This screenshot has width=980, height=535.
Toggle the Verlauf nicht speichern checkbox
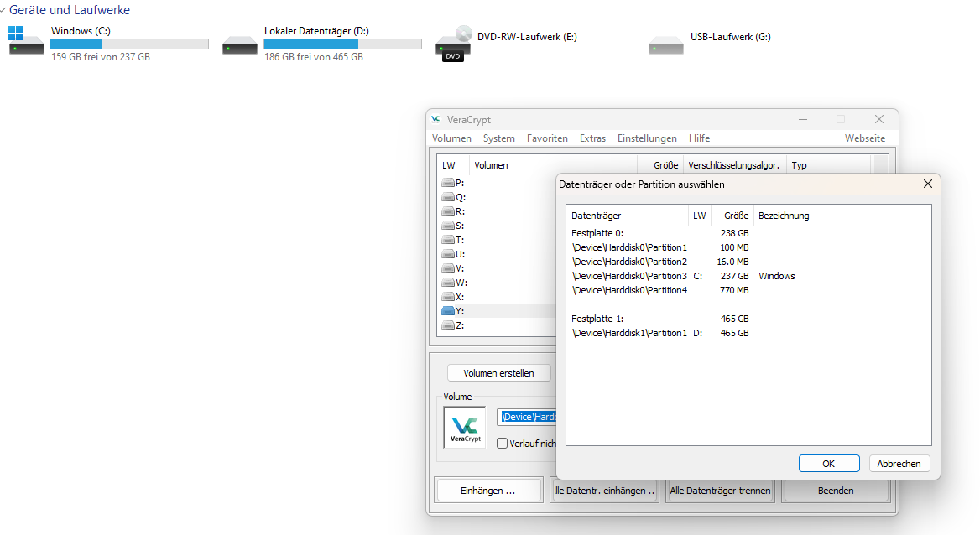pos(502,443)
